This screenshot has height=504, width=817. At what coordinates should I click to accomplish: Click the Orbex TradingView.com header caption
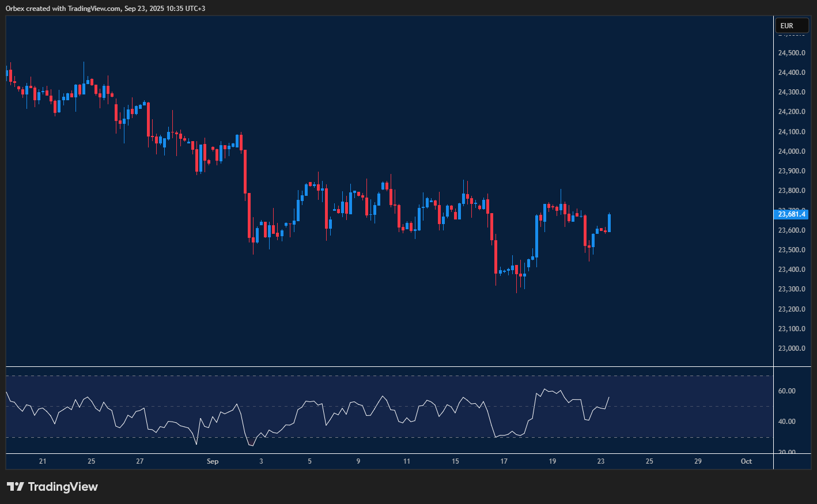[105, 8]
